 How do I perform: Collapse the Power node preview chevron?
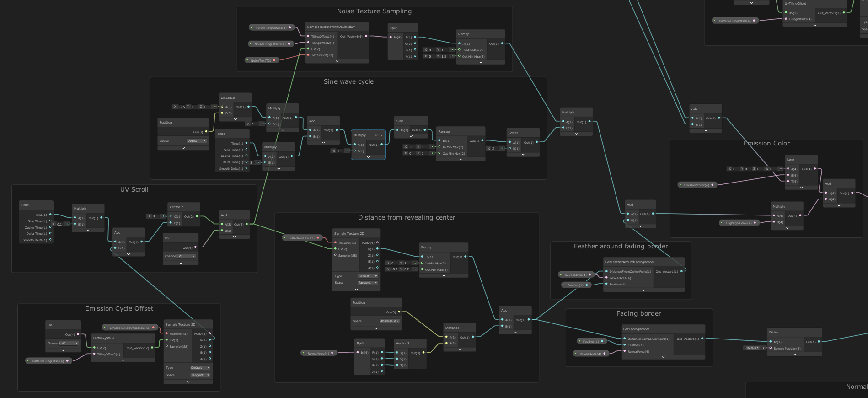(x=523, y=155)
